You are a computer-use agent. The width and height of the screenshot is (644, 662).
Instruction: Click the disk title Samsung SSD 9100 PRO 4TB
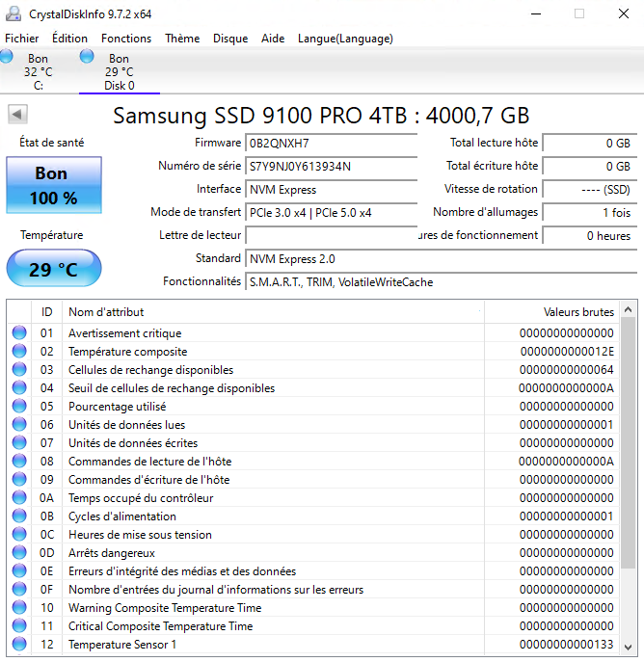(321, 116)
